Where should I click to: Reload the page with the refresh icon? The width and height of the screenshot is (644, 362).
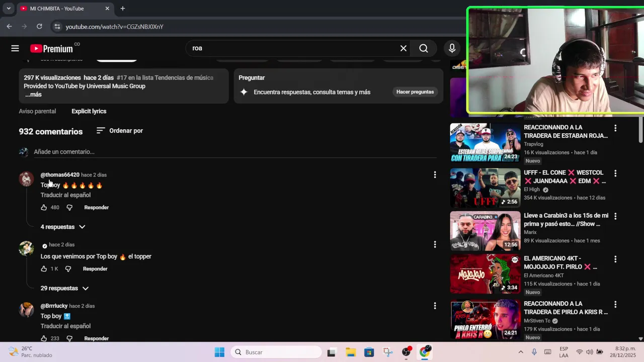tap(39, 27)
